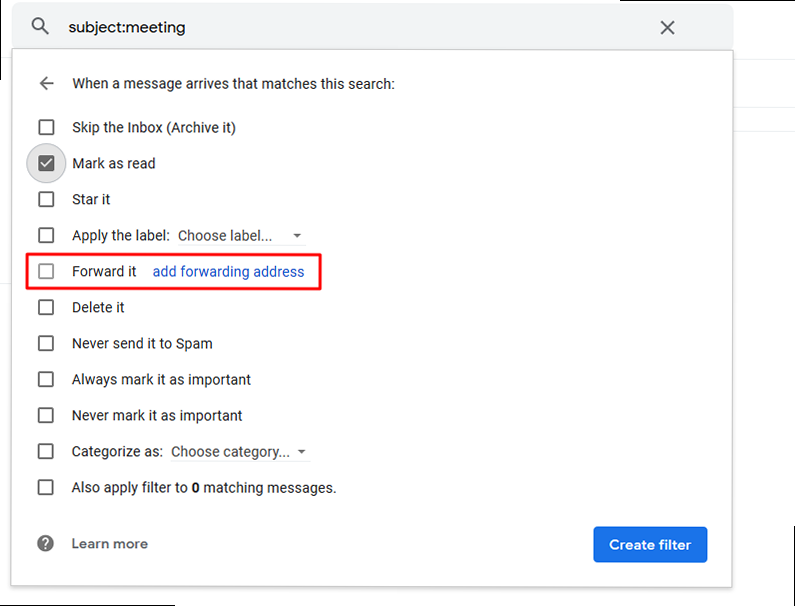Check the Delete it option

point(46,308)
